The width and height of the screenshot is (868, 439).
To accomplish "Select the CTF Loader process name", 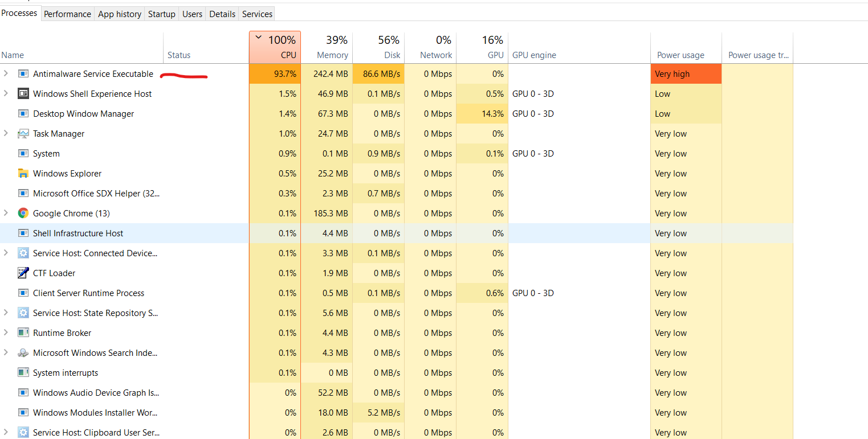I will (x=54, y=273).
